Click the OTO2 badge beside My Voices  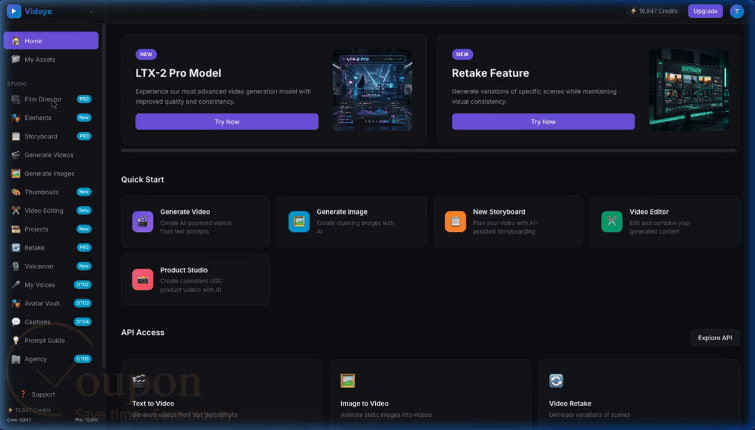(82, 285)
